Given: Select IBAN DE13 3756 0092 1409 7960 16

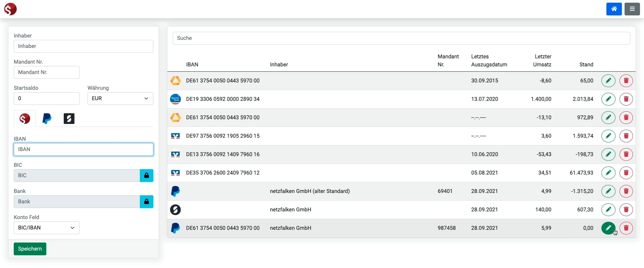Looking at the screenshot, I should [223, 154].
